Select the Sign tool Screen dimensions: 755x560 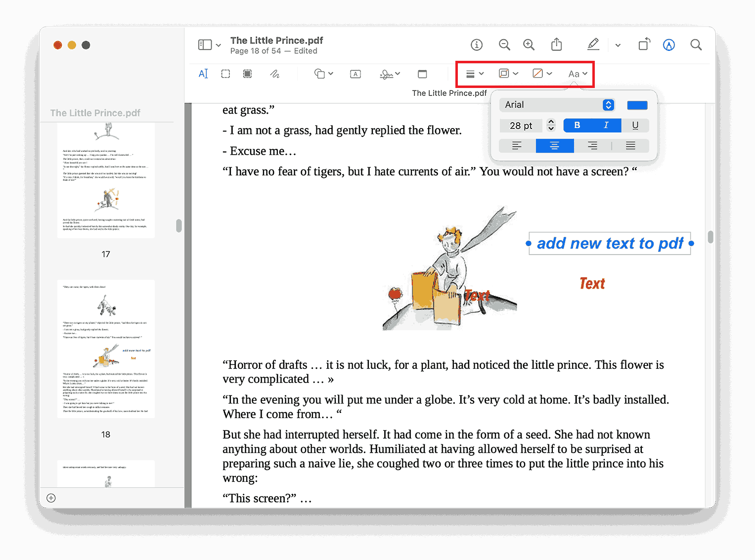pos(387,73)
